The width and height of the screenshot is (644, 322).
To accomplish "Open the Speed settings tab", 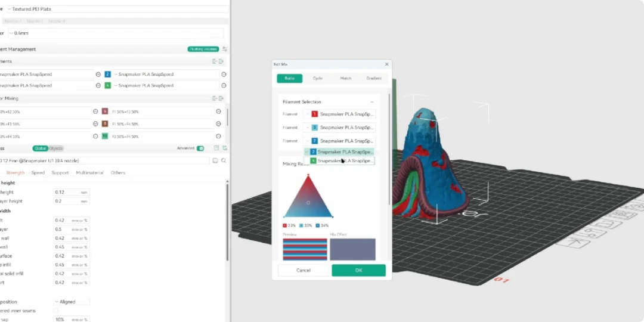I will pyautogui.click(x=38, y=173).
